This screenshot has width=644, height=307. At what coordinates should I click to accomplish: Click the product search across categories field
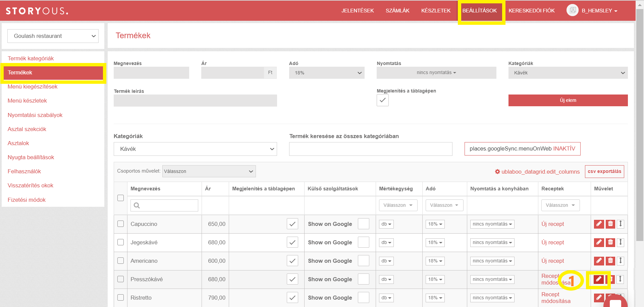[371, 149]
